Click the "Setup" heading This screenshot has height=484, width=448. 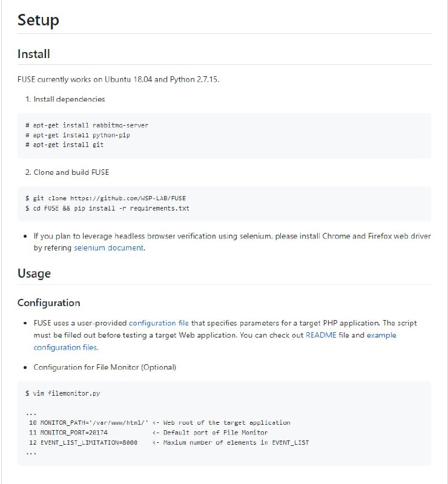[38, 20]
